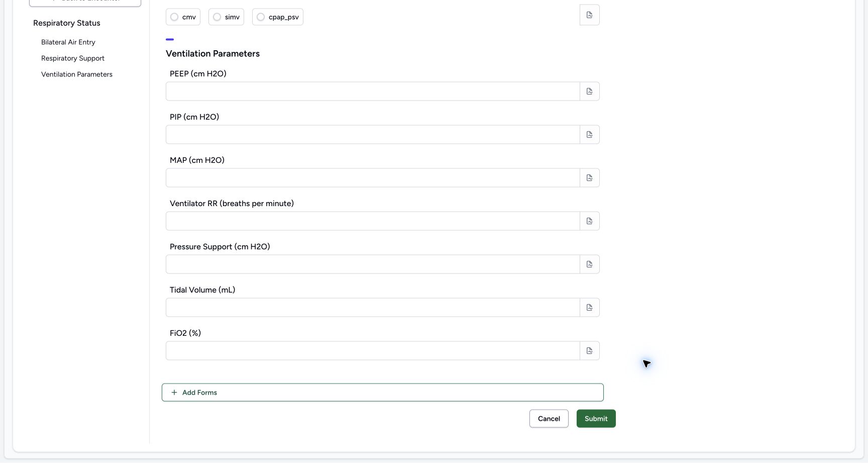Image resolution: width=868 pixels, height=463 pixels.
Task: Select the simv radio option
Action: (x=226, y=17)
